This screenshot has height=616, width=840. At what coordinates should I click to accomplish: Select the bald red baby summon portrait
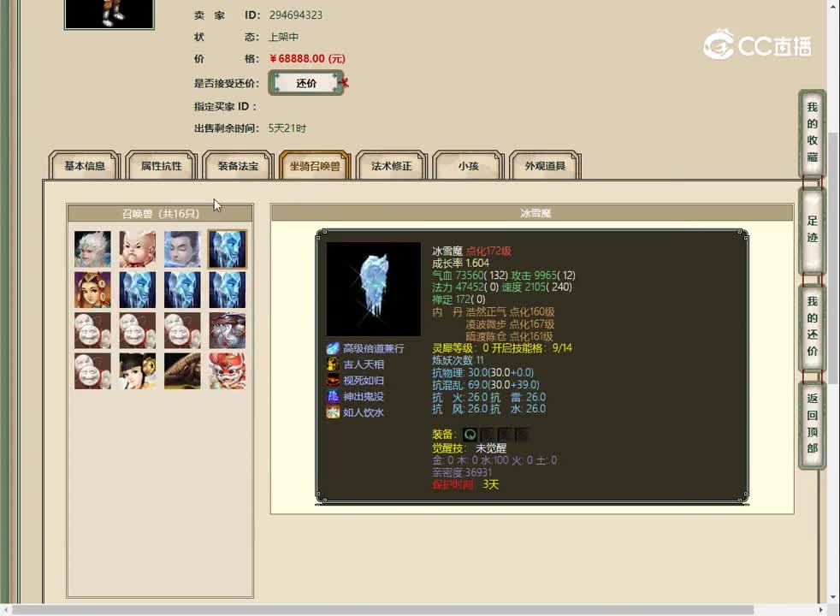138,249
